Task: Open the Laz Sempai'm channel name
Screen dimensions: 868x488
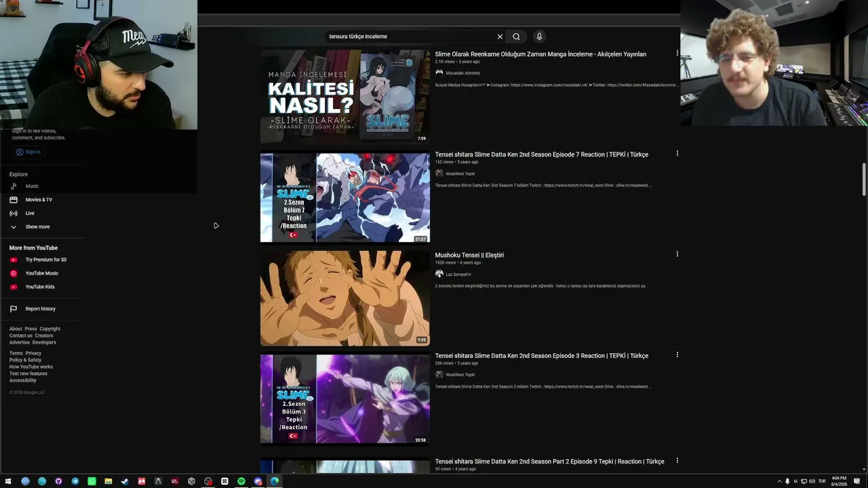Action: point(458,274)
